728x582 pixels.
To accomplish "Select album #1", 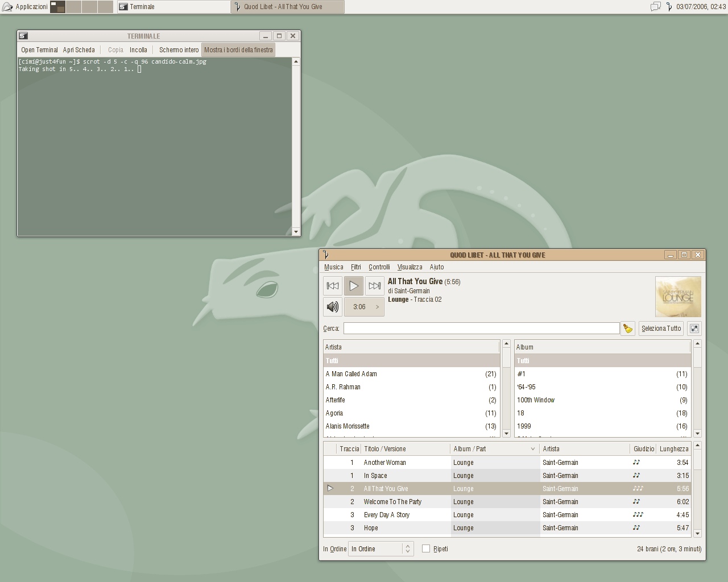I will [603, 374].
